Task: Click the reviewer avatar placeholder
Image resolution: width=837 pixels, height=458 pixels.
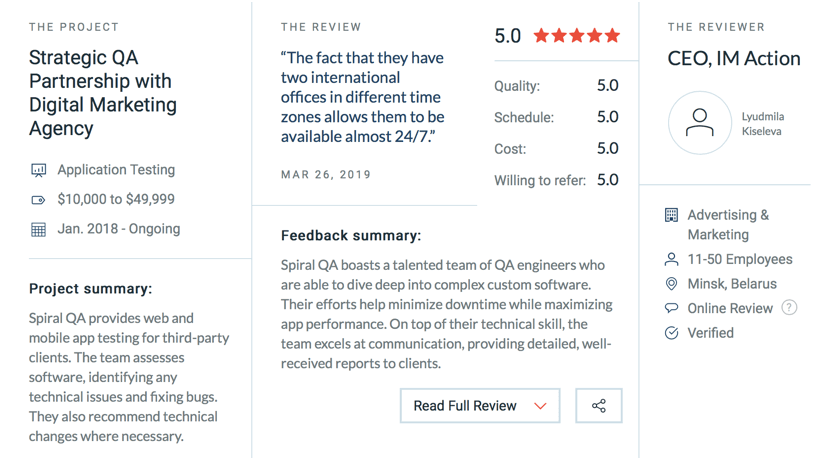Action: (x=700, y=123)
